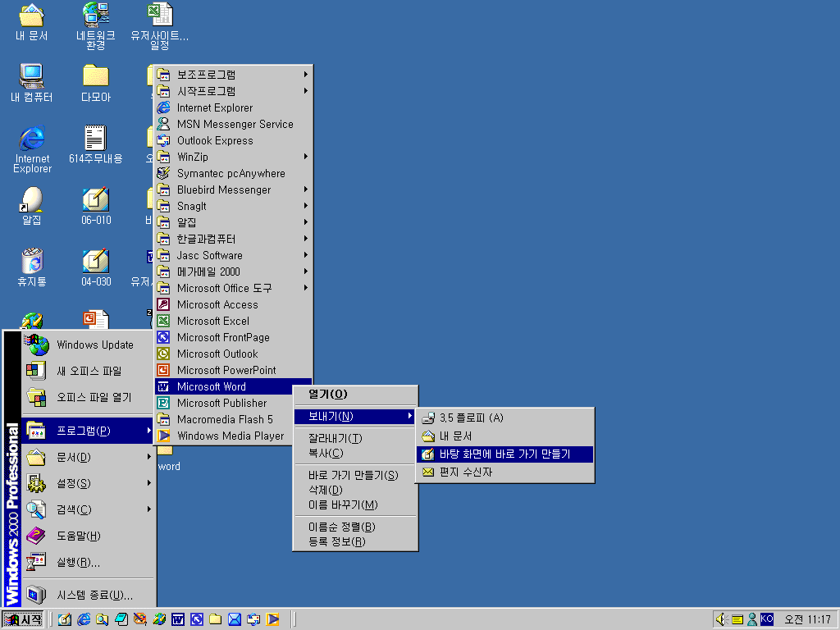Expand the 문서(D) submenu
This screenshot has height=630, width=840.
[88, 457]
